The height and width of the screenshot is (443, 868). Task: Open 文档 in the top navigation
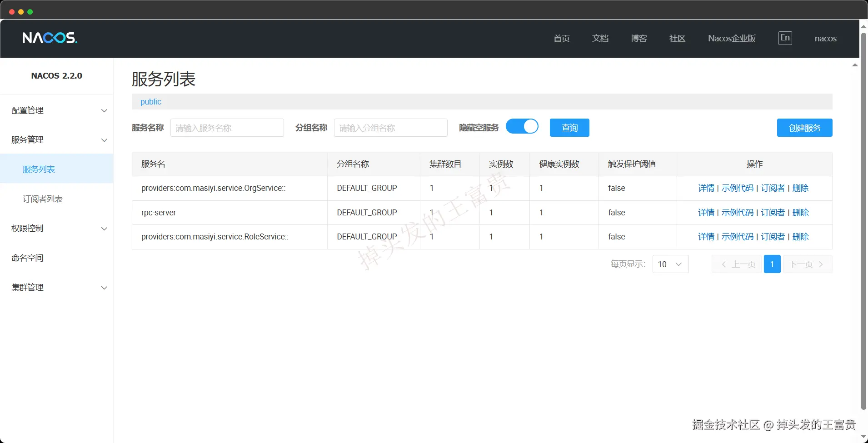pos(600,39)
